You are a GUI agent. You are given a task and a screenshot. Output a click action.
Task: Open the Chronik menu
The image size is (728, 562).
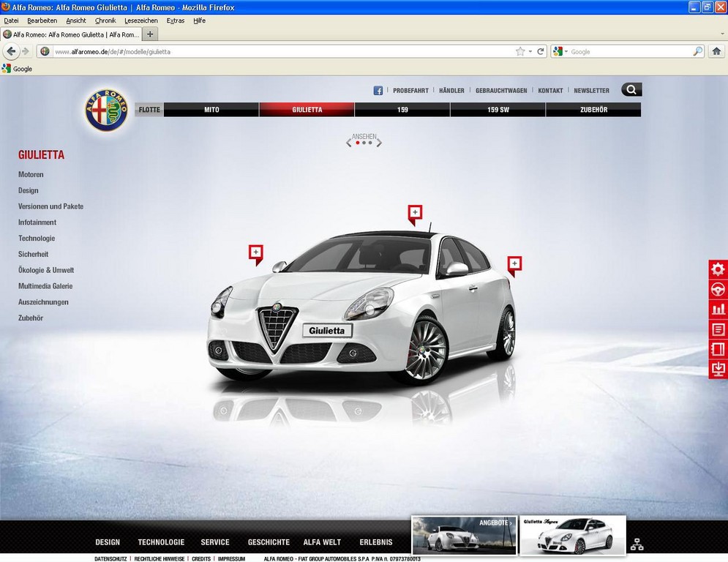(105, 20)
